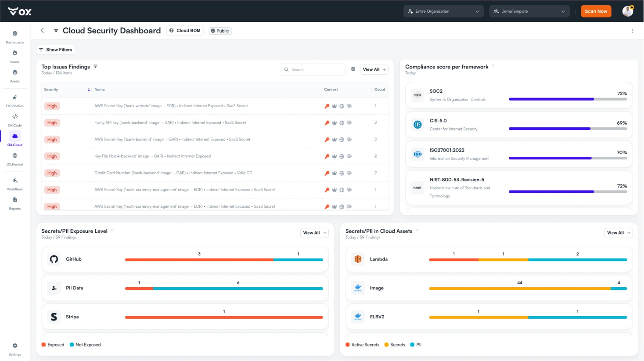Click the GitHub logo icon
The image size is (644, 361).
(x=54, y=259)
